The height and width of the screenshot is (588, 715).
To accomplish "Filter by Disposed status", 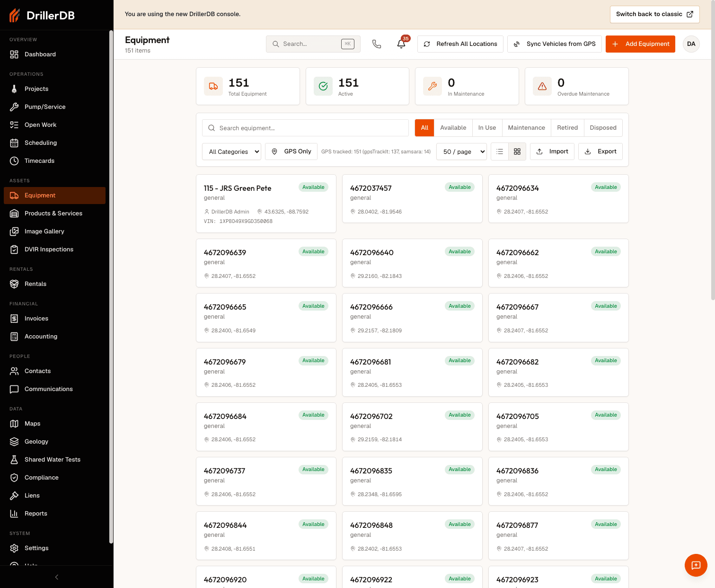I will tap(603, 128).
